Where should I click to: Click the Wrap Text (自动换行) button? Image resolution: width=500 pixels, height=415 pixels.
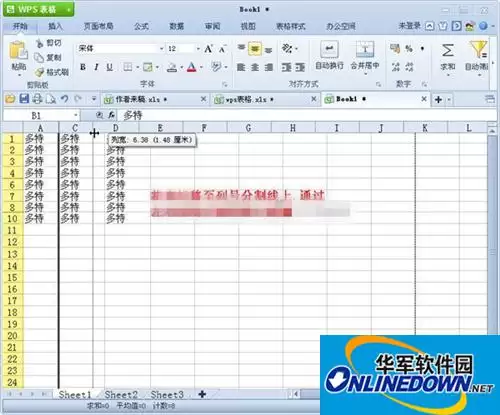(329, 56)
